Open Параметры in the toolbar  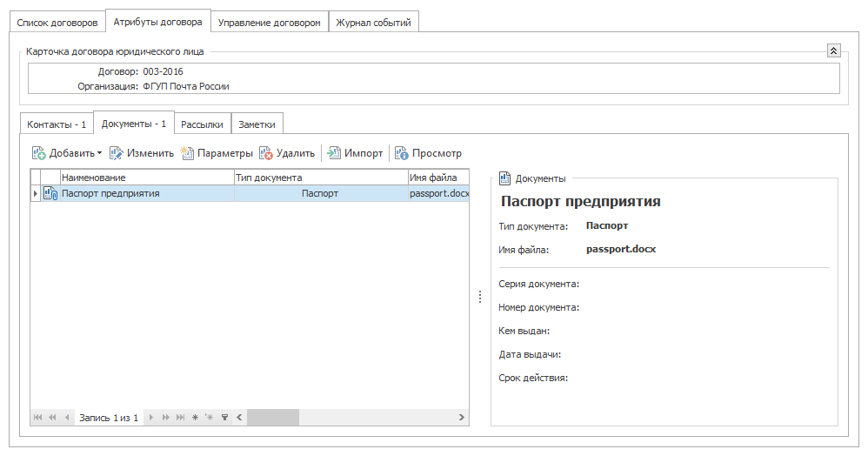click(x=217, y=153)
